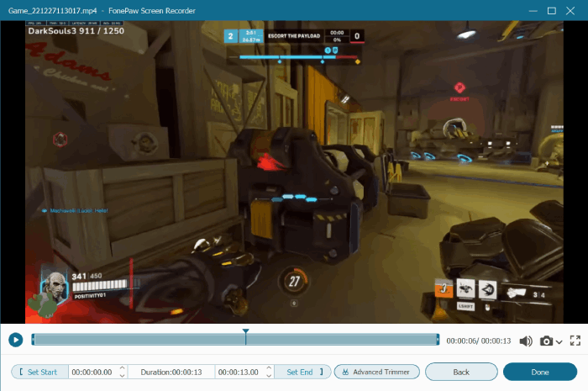588x391 pixels.
Task: Play the recorded video
Action: (15, 340)
